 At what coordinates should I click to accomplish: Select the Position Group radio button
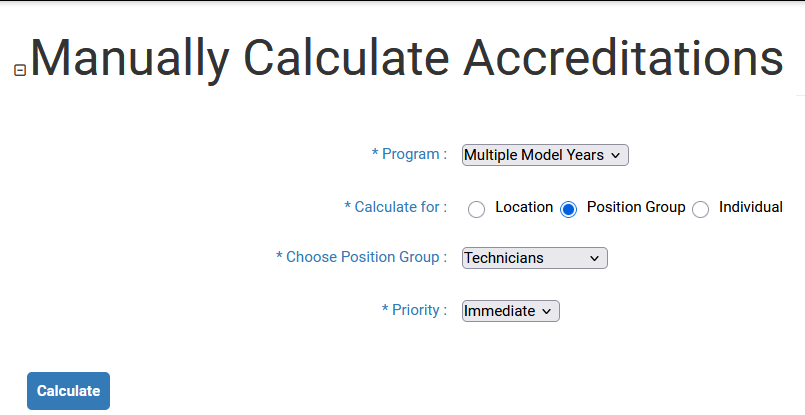569,209
